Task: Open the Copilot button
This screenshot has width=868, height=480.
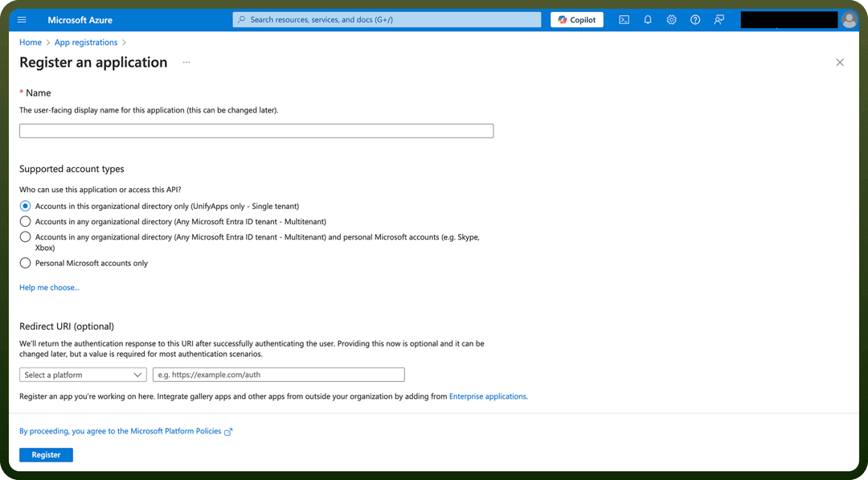Action: [x=577, y=20]
